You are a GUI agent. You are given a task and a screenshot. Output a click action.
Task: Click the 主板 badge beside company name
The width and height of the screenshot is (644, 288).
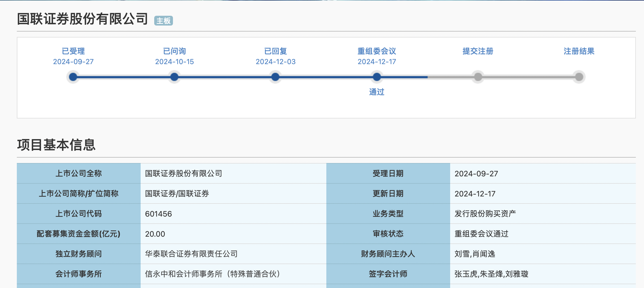click(x=163, y=21)
